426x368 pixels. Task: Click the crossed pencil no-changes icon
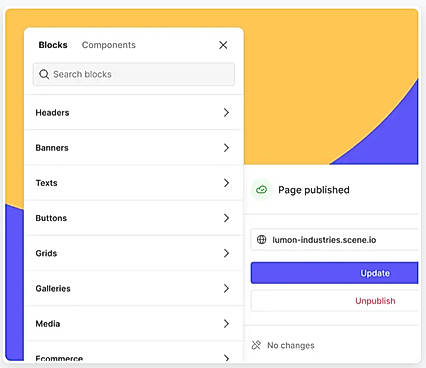[256, 345]
